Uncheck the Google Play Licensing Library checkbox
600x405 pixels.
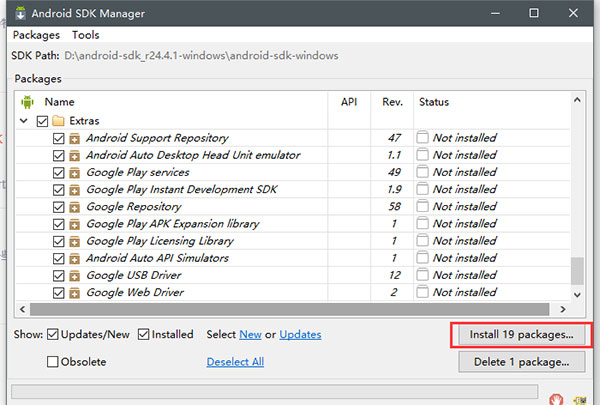(58, 241)
